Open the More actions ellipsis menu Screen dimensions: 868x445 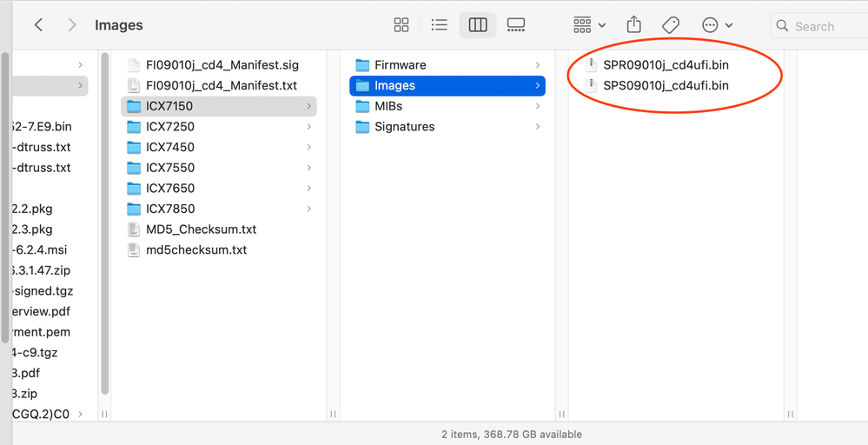pos(718,25)
